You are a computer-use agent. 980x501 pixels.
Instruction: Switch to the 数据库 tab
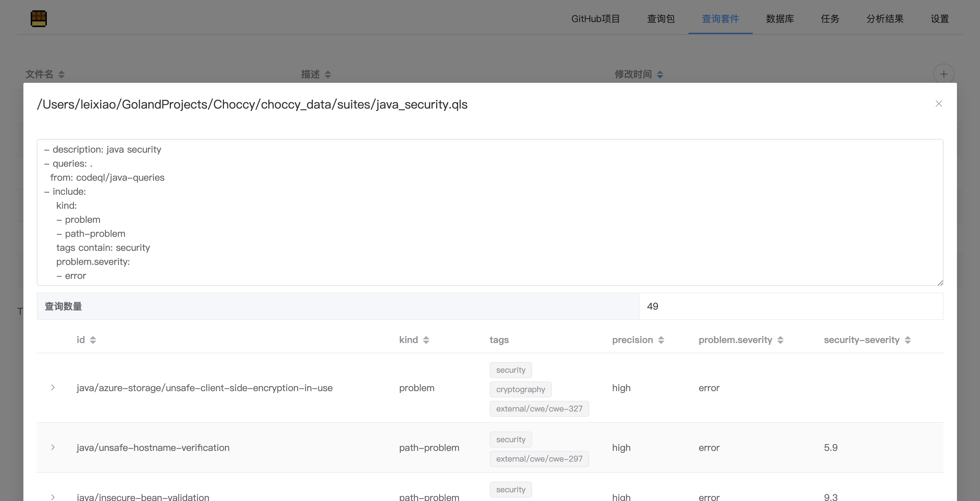pyautogui.click(x=780, y=19)
